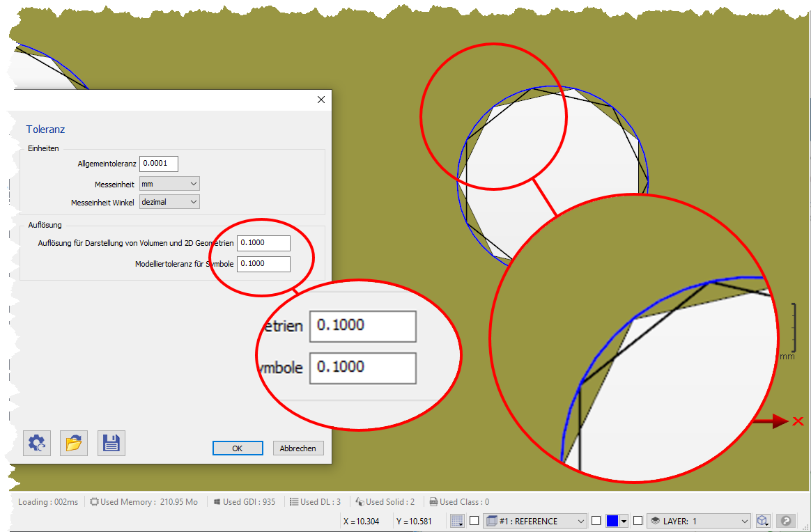Viewport: 811px width, 532px height.
Task: Click the gear reset-to-defaults icon
Action: 37,443
